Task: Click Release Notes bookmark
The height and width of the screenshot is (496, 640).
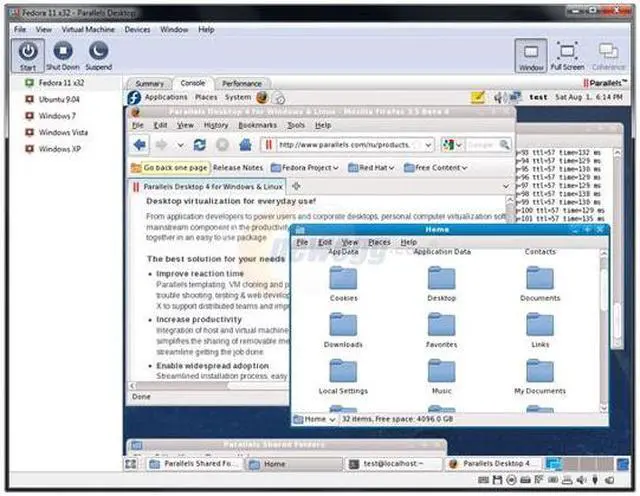Action: pos(238,168)
